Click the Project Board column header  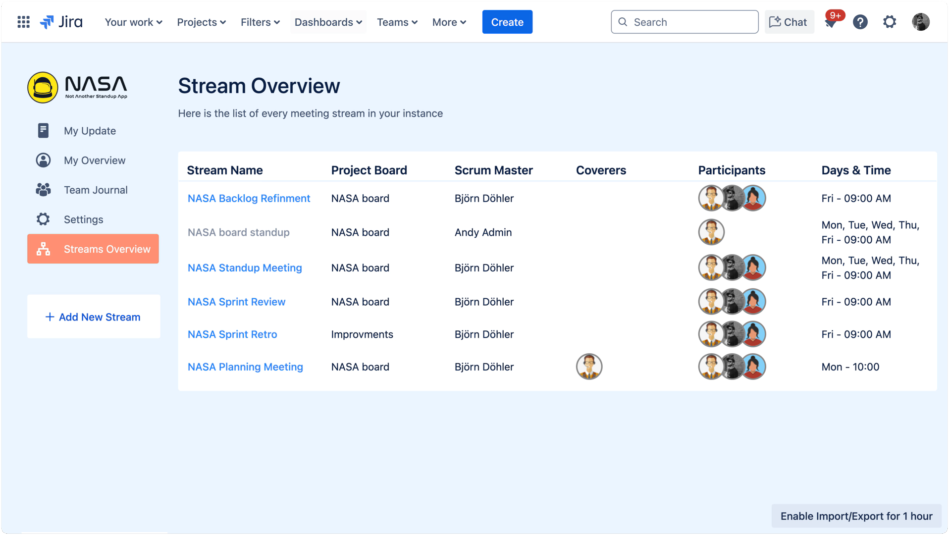coord(369,170)
